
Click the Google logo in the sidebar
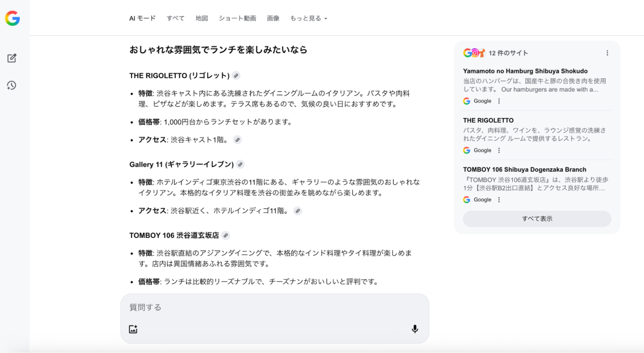12,18
